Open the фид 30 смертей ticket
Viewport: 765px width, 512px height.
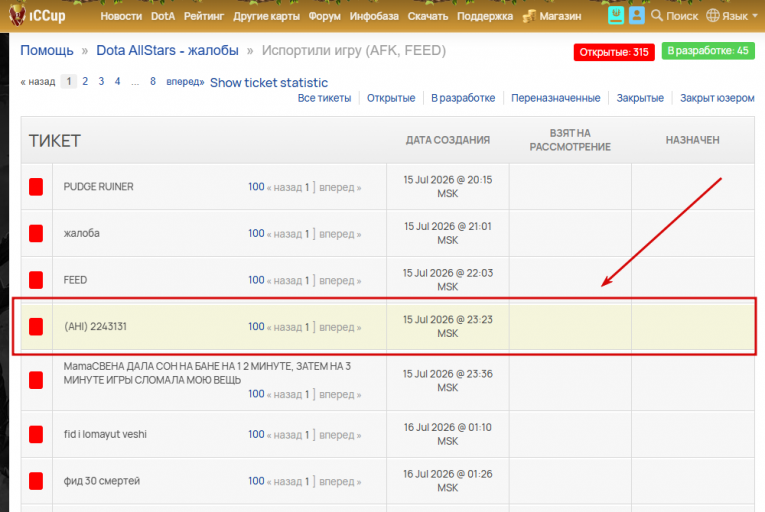101,481
